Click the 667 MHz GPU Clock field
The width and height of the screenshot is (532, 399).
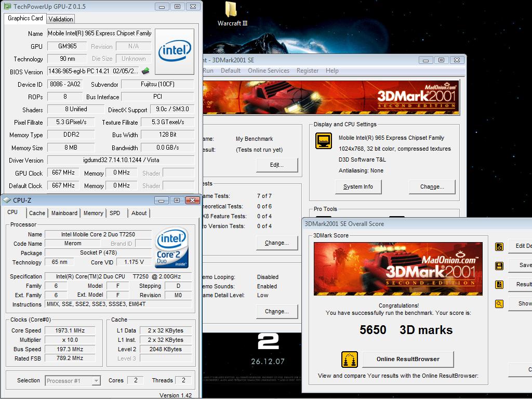(x=63, y=172)
